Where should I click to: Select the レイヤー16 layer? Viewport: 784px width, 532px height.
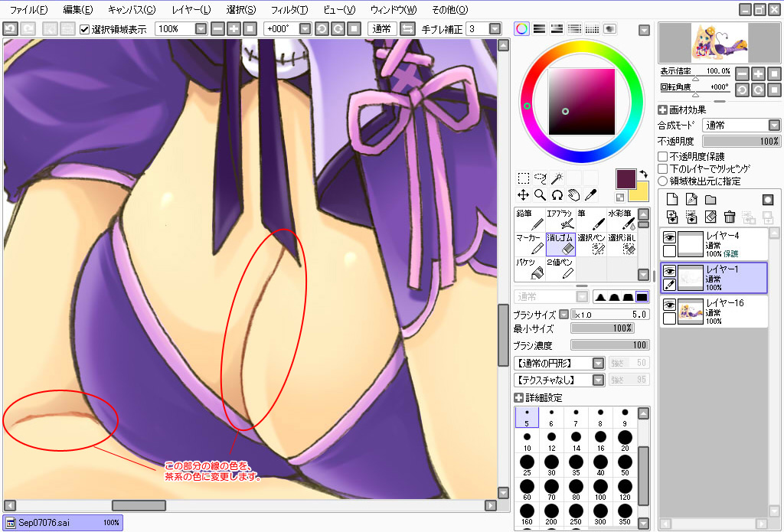click(714, 311)
